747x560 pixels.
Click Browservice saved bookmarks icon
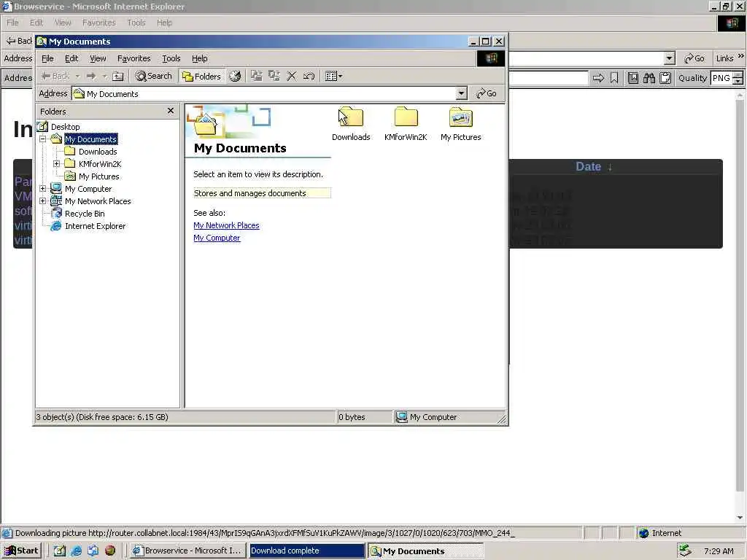click(633, 78)
